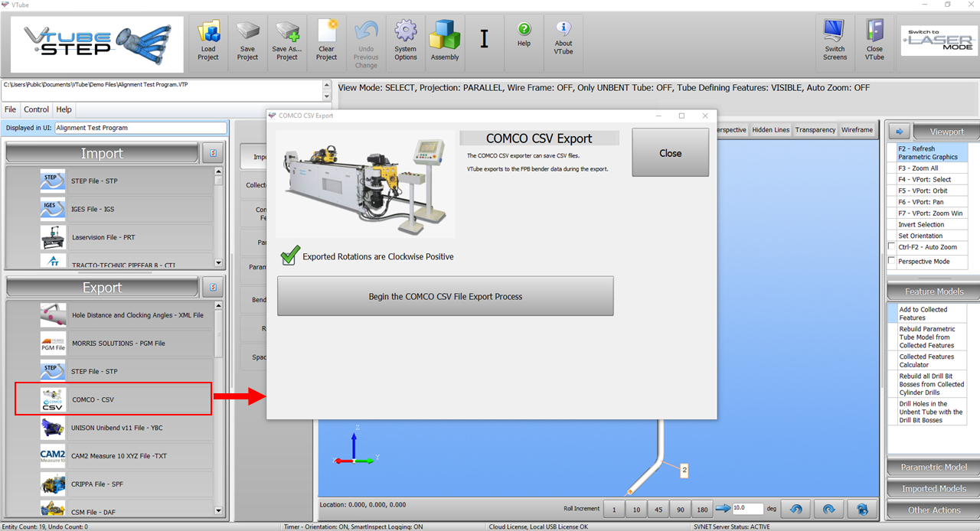
Task: Expand the Parametric Model panel
Action: tap(934, 467)
